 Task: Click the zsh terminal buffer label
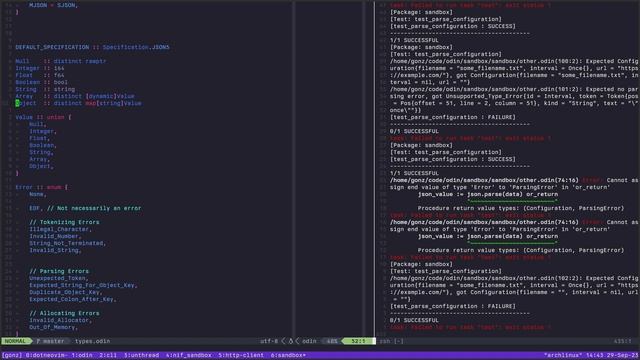385,341
